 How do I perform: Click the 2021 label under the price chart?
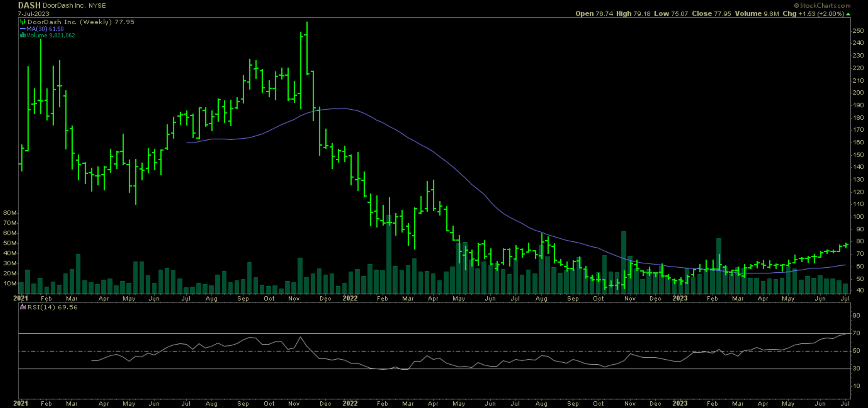pos(21,298)
